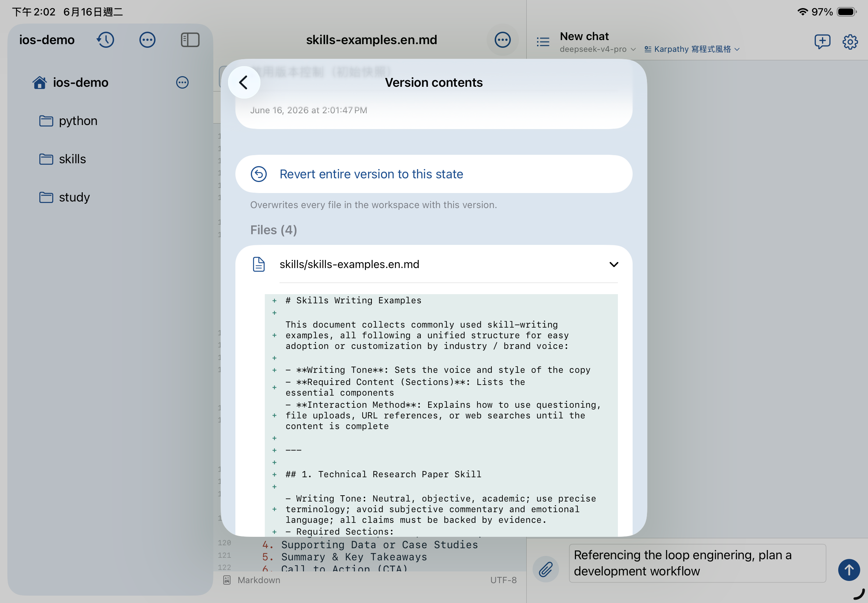Click the New chat title
Image resolution: width=868 pixels, height=603 pixels.
pyautogui.click(x=584, y=36)
